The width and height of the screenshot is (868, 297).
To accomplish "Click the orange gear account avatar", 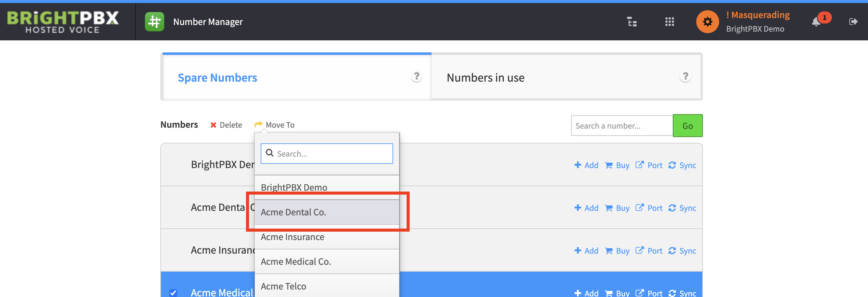I will (707, 22).
